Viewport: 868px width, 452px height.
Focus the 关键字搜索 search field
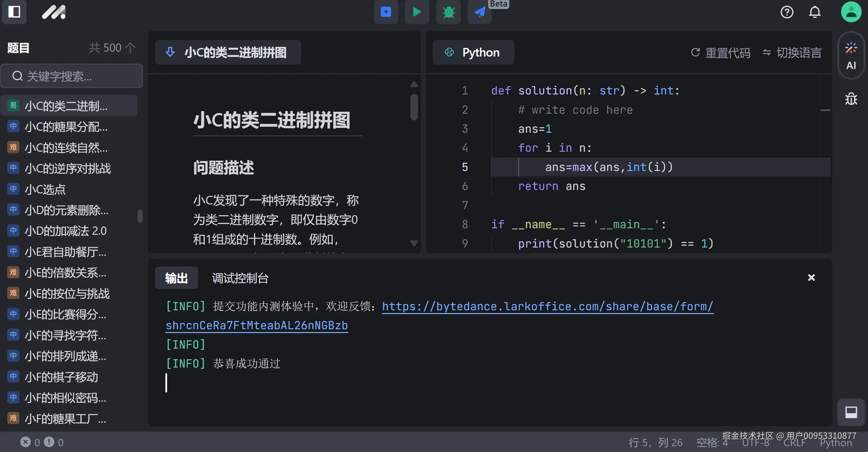[72, 76]
